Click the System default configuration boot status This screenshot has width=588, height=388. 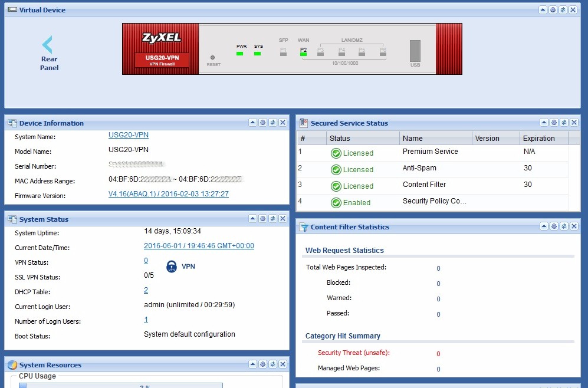189,334
